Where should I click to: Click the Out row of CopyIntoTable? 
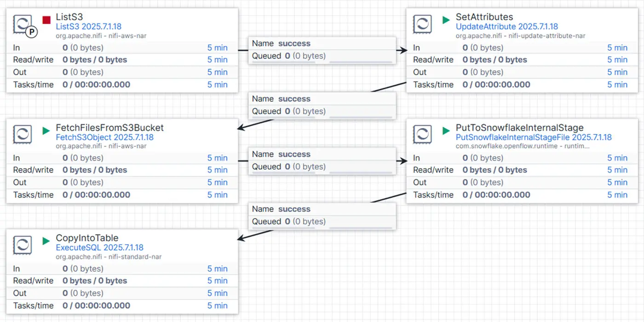122,293
